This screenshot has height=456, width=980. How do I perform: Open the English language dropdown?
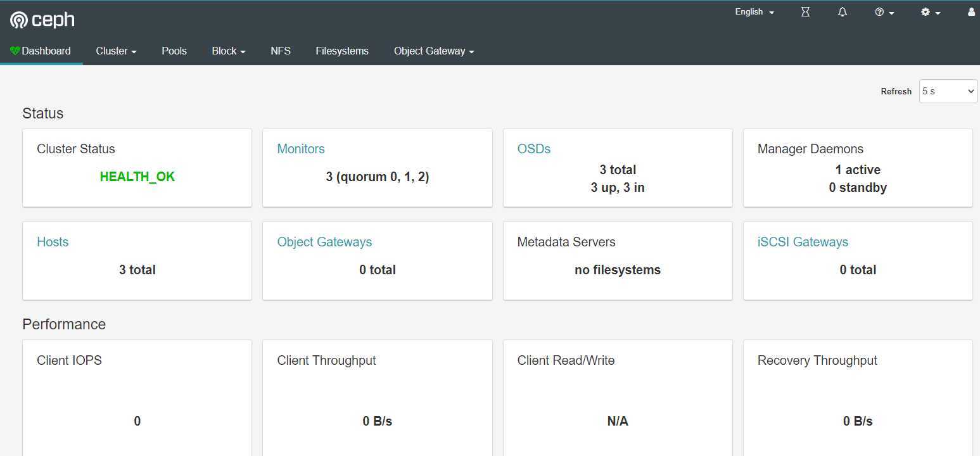point(754,12)
